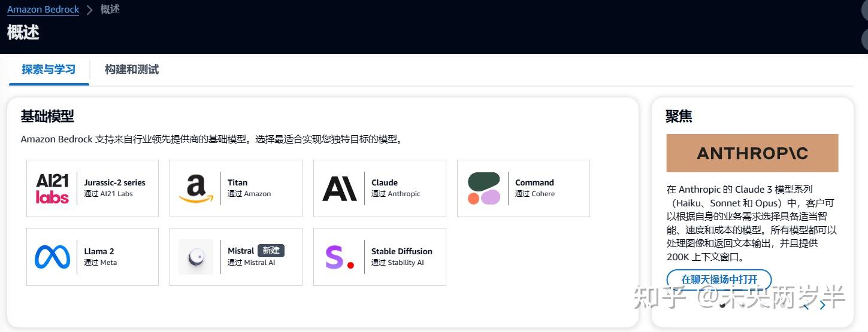
Task: Click the Amazon Titan logo icon
Action: pyautogui.click(x=196, y=188)
